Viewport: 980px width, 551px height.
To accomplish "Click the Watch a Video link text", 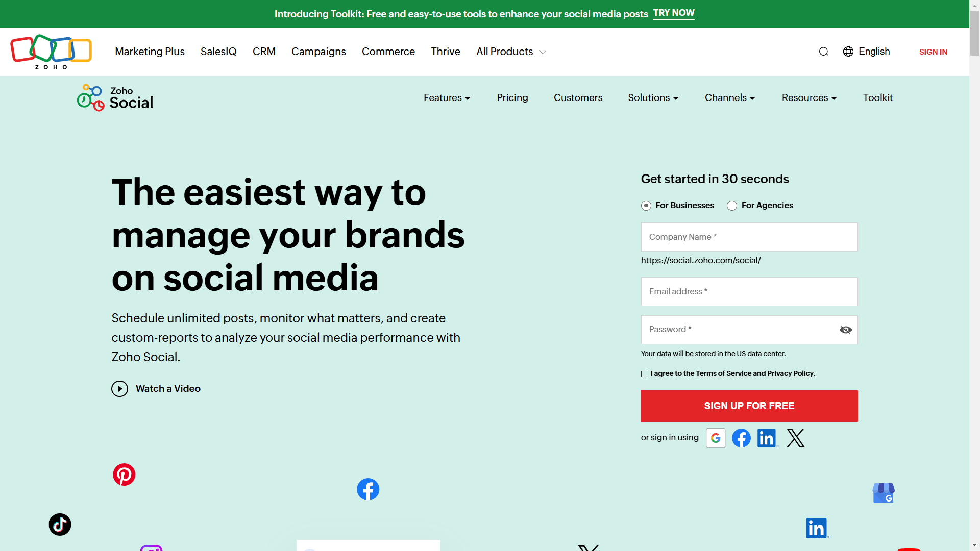I will [x=168, y=389].
